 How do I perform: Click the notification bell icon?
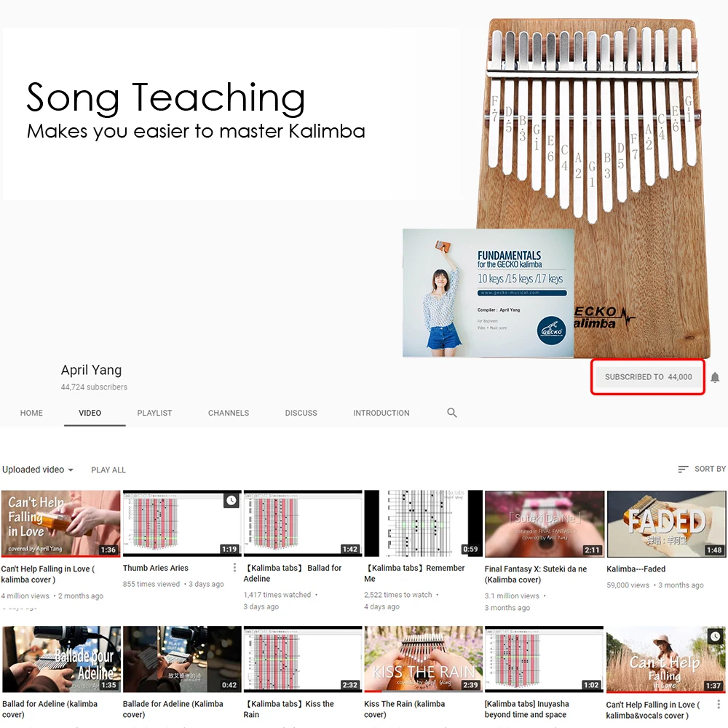tap(715, 377)
